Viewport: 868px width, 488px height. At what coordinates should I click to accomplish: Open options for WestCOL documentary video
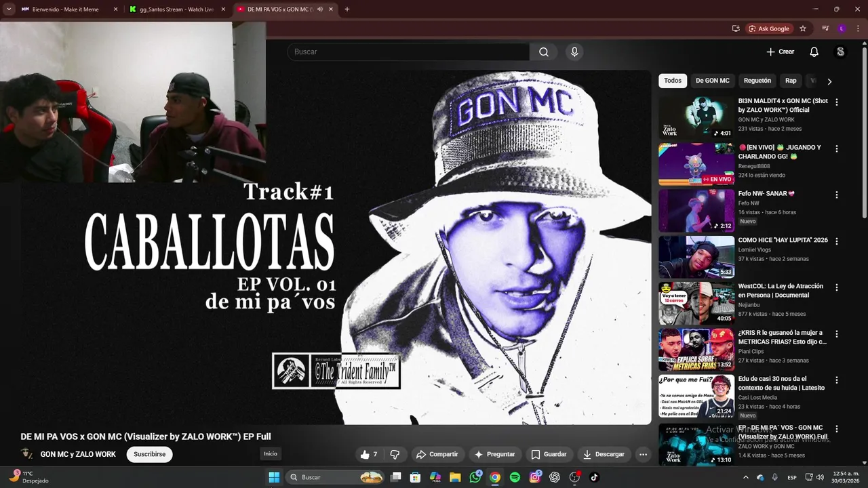836,287
